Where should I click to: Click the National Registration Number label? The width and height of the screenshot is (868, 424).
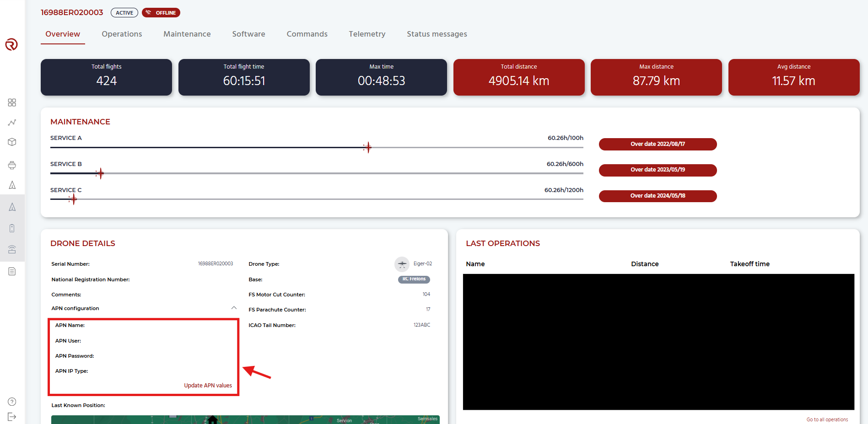tap(91, 279)
